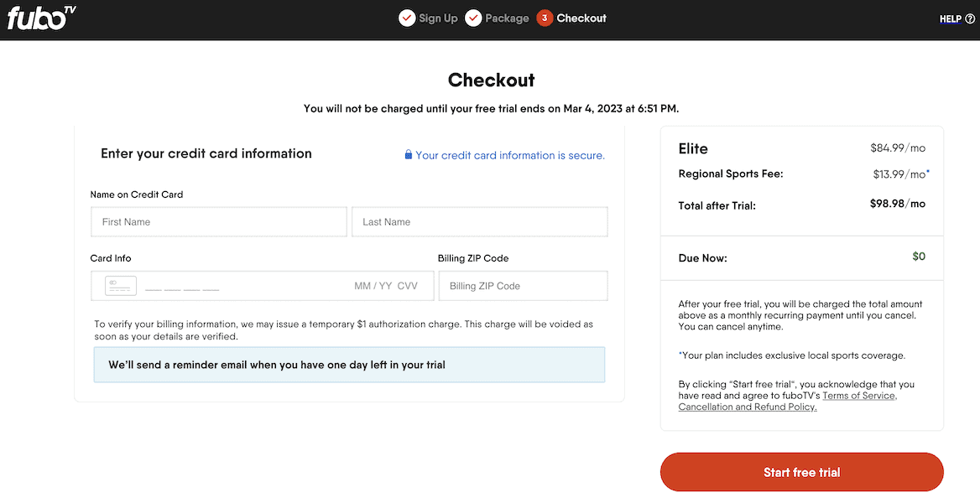Open the HELP link
Screen dimensions: 980x503
pyautogui.click(x=950, y=18)
